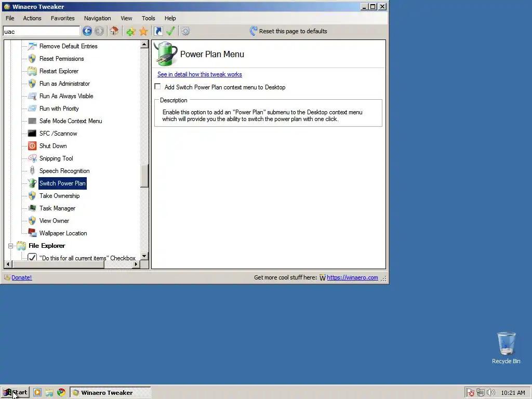Open the File menu
The width and height of the screenshot is (532, 399).
pos(10,18)
